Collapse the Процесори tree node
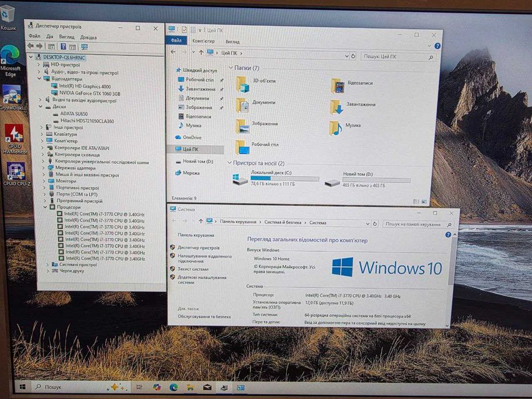This screenshot has width=532, height=399. point(45,207)
